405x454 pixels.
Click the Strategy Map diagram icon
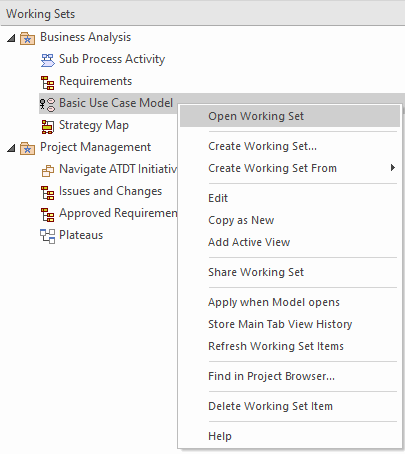click(x=47, y=126)
